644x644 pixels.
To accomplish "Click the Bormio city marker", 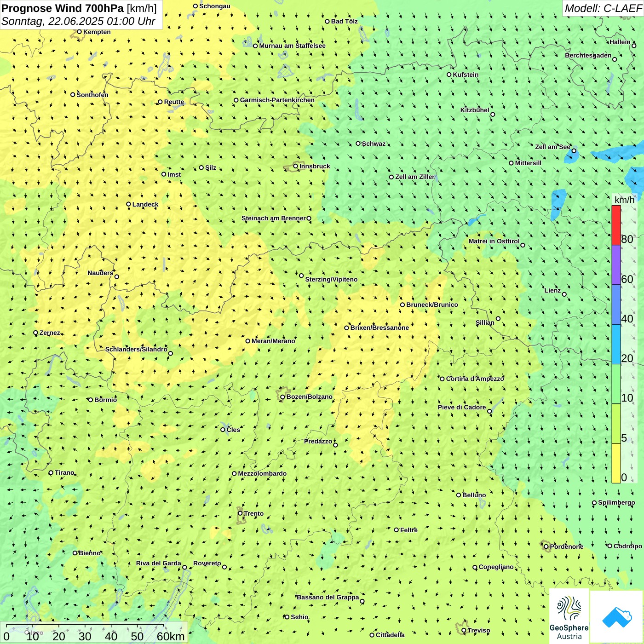I will (91, 400).
